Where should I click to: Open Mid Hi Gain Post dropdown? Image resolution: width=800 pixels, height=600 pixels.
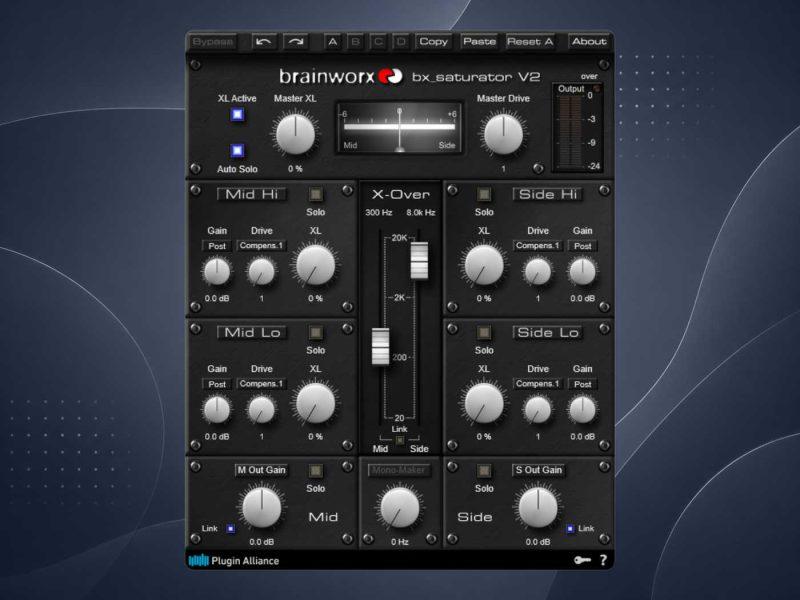(217, 246)
